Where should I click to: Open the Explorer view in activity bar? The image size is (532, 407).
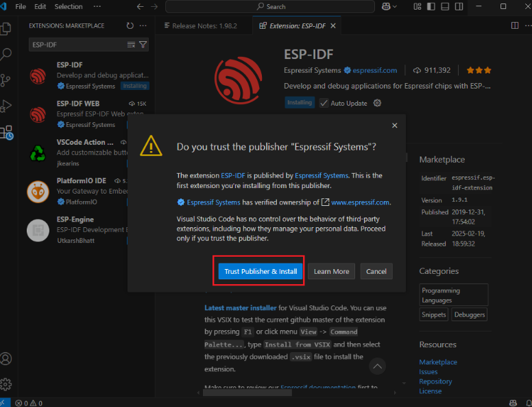pyautogui.click(x=5, y=29)
